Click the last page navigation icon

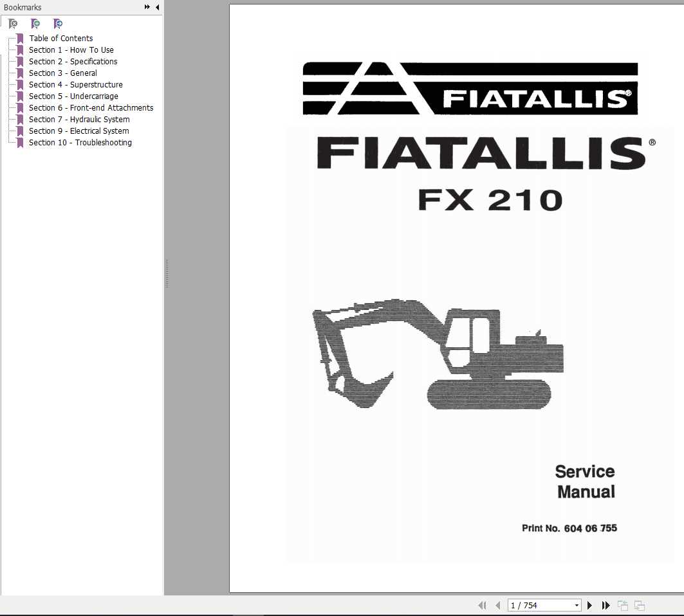click(x=605, y=605)
